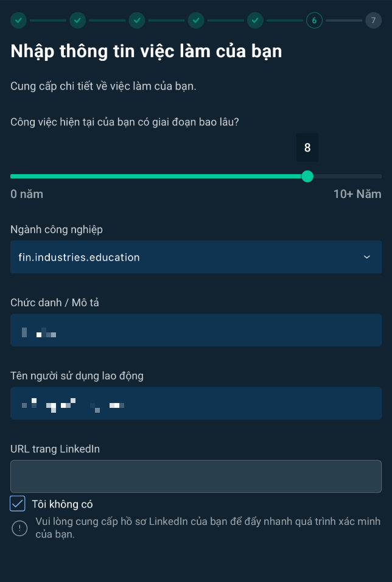Click the URL trang LinkedIn input
The image size is (392, 582).
(196, 476)
